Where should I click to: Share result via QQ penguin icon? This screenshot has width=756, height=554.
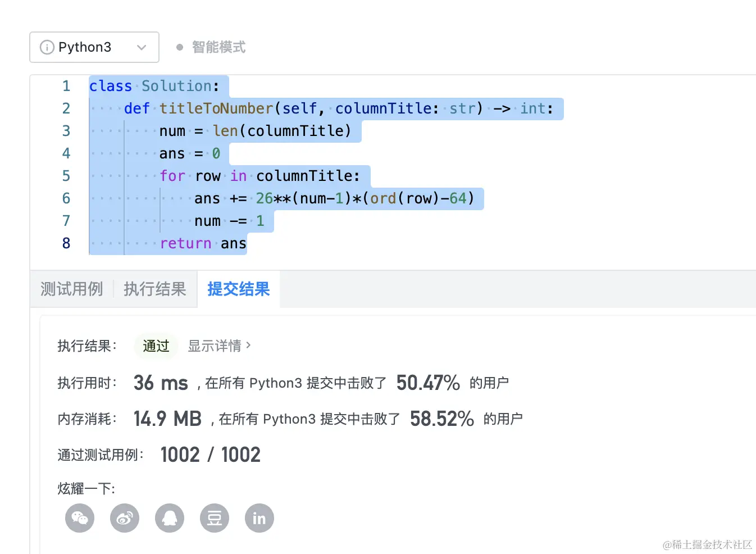170,518
